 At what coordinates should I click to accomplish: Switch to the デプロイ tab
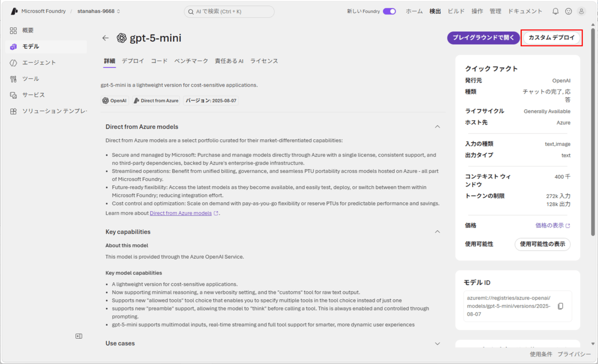(133, 61)
